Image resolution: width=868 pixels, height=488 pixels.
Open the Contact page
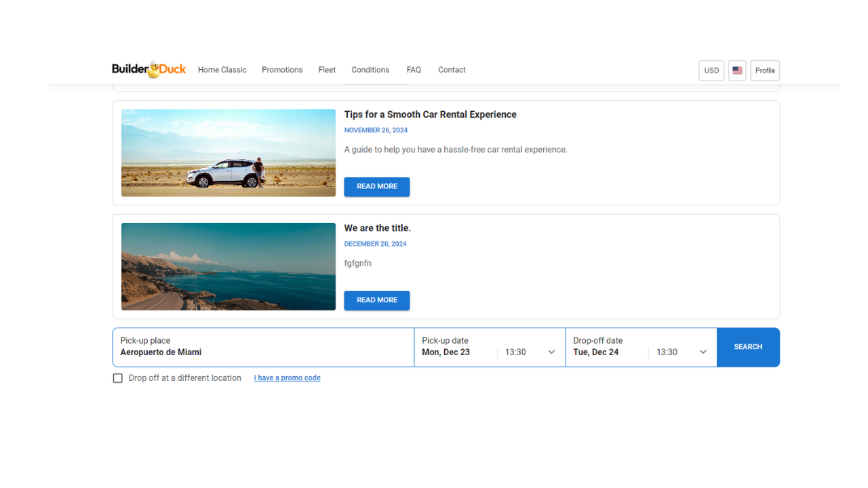point(452,70)
